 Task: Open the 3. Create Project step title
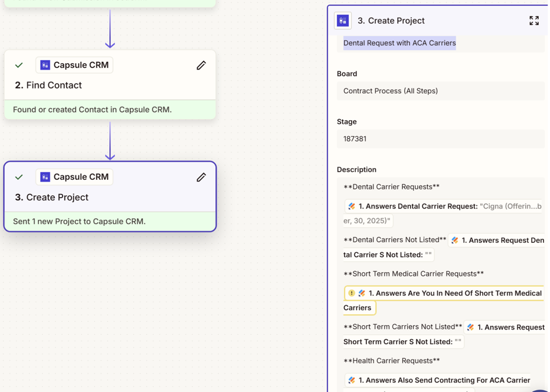(x=57, y=197)
